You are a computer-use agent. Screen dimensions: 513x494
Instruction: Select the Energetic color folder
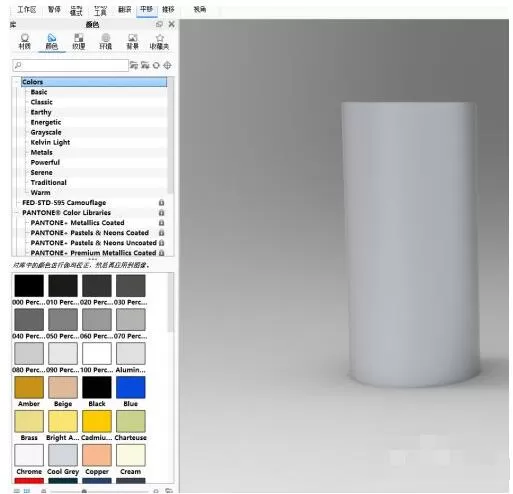point(46,122)
